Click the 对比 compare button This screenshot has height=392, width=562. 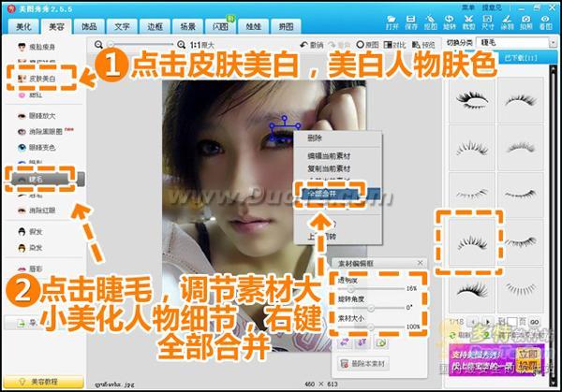tap(394, 45)
